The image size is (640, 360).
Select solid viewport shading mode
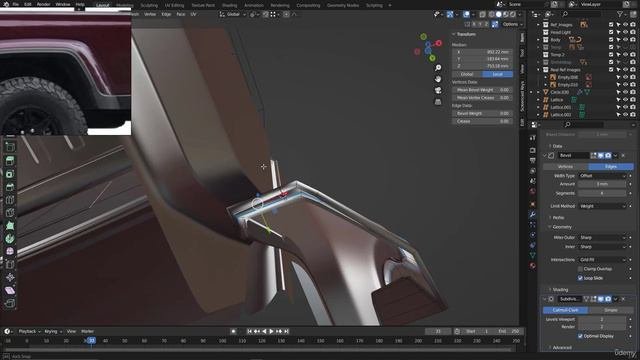click(498, 14)
